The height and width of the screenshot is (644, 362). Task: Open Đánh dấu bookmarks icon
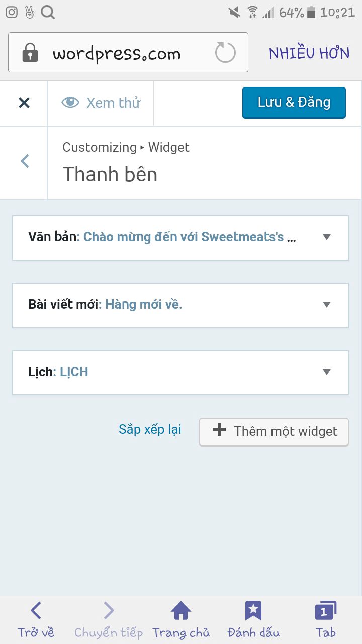253,611
